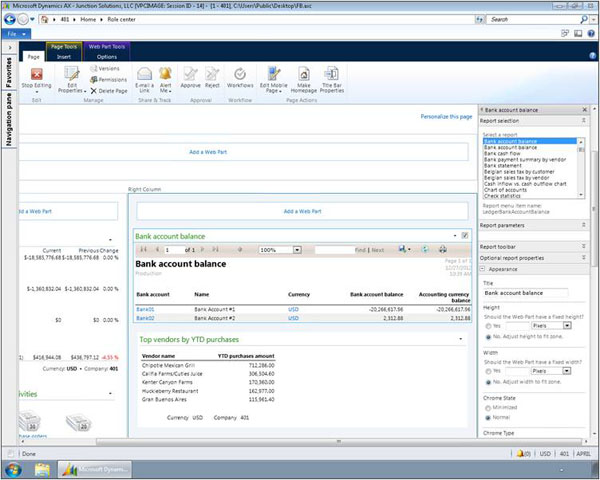This screenshot has width=600, height=480.
Task: Select Yes for fixed height
Action: click(488, 326)
